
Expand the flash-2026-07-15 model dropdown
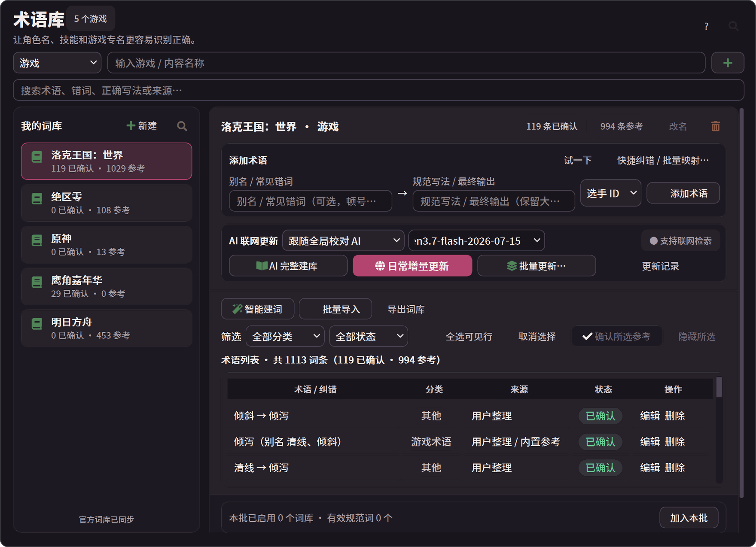click(x=476, y=241)
